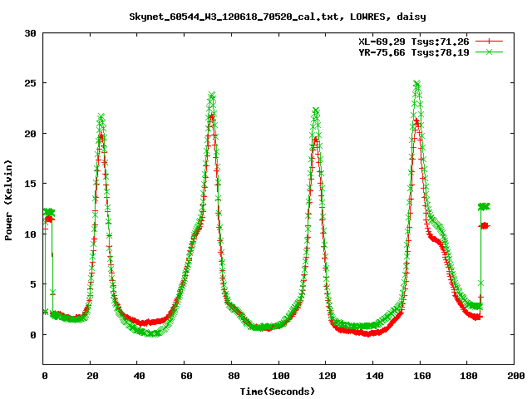The width and height of the screenshot is (532, 399).
Task: Click the plot title 'Skynet_60544_W3_120618_70520_cal.txt, LOWRES, daisy'
Action: tap(278, 17)
